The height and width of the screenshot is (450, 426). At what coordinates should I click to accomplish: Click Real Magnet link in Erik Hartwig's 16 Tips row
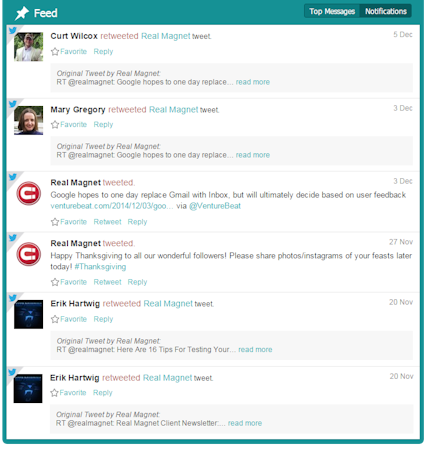pyautogui.click(x=168, y=304)
